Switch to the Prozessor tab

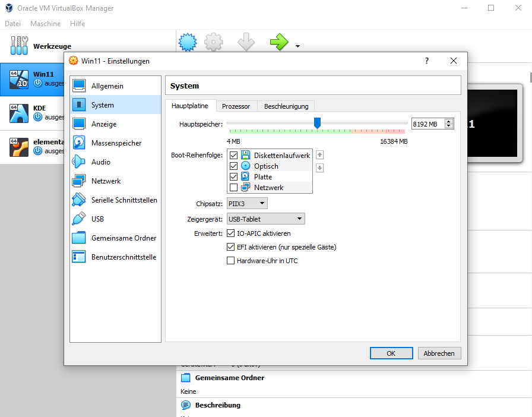[236, 106]
